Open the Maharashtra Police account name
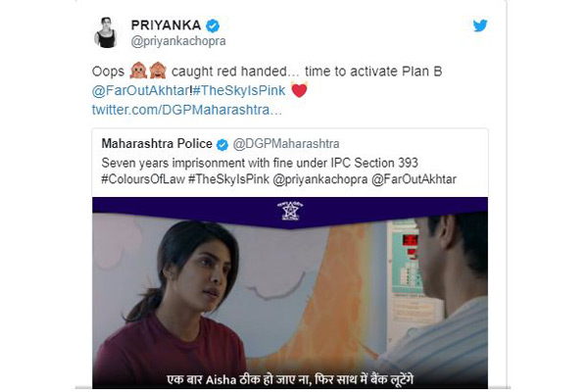 point(157,144)
